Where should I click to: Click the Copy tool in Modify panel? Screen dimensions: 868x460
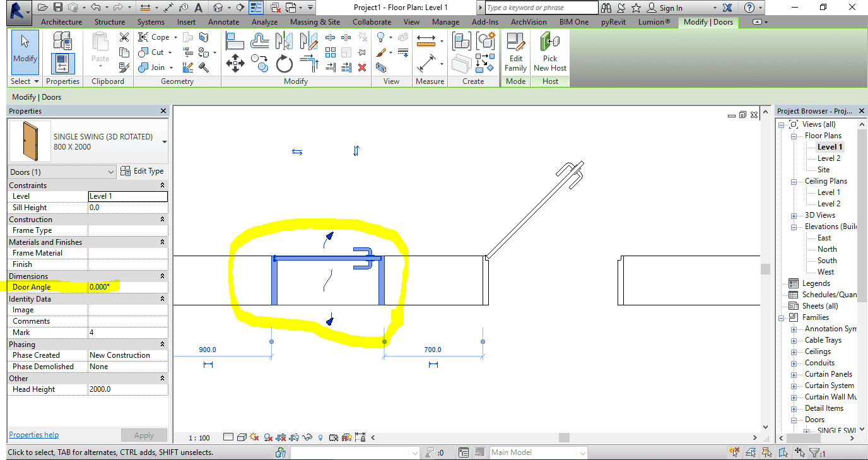click(259, 63)
